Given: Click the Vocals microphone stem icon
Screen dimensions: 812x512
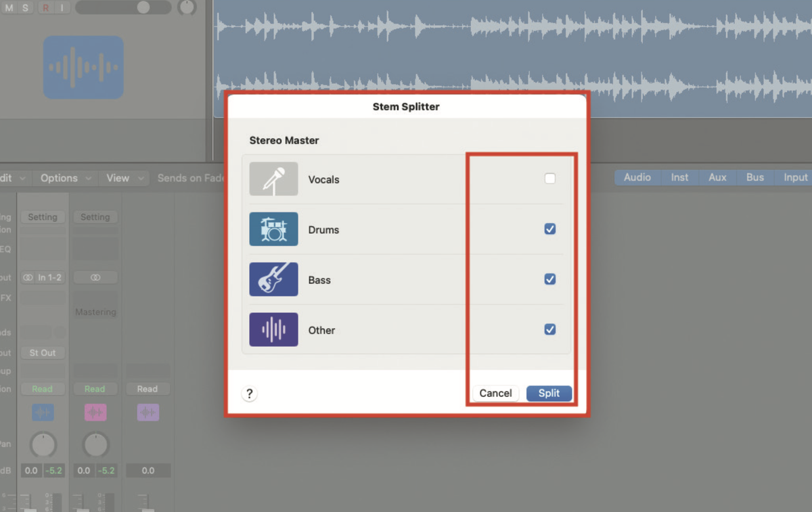Looking at the screenshot, I should point(273,179).
